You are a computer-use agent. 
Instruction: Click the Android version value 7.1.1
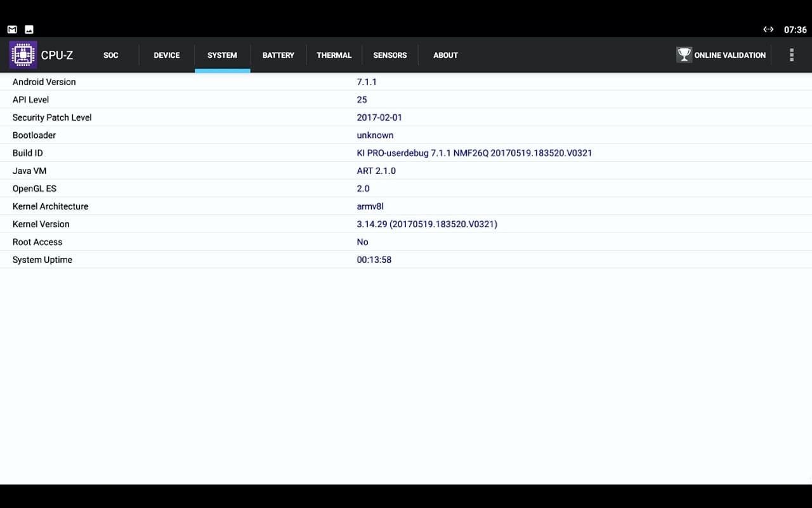[367, 82]
